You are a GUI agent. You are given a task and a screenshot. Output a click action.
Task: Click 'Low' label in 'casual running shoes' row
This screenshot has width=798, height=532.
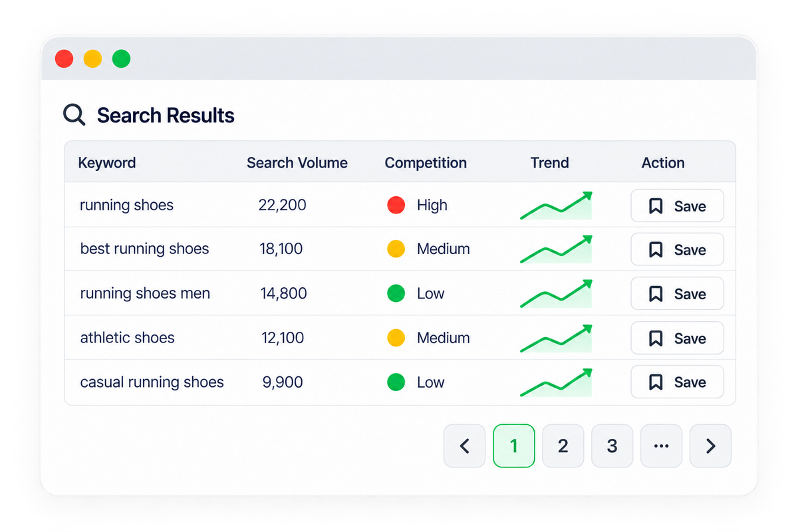point(431,382)
